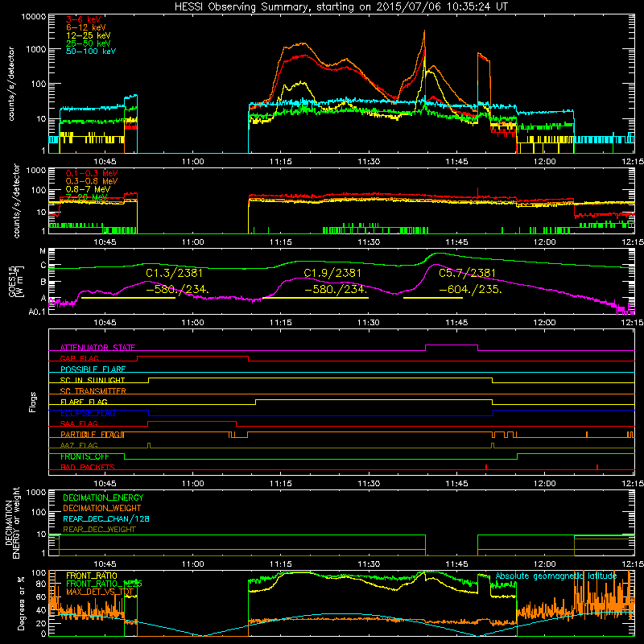This screenshot has height=644, width=644.
Task: Click the green FRONT_RATIO_1225 legend label
Action: pos(104,584)
